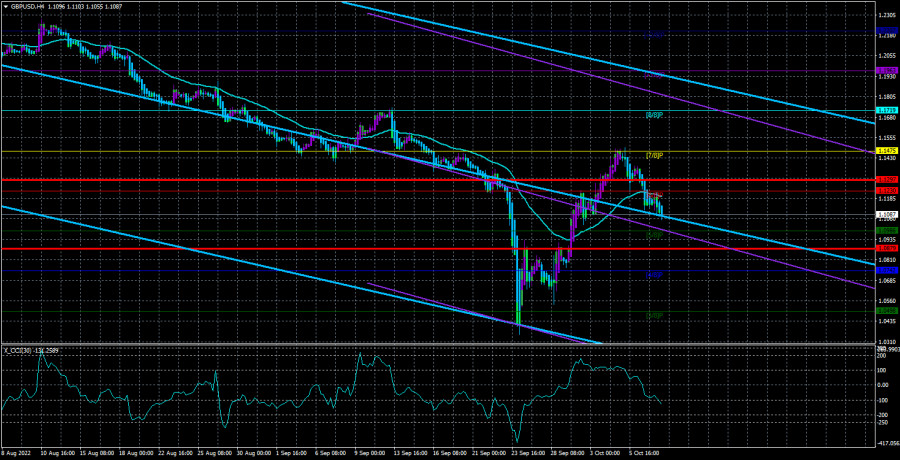Click the GBPUSD,H4 chart title label
The height and width of the screenshot is (460, 900).
tap(26, 4)
